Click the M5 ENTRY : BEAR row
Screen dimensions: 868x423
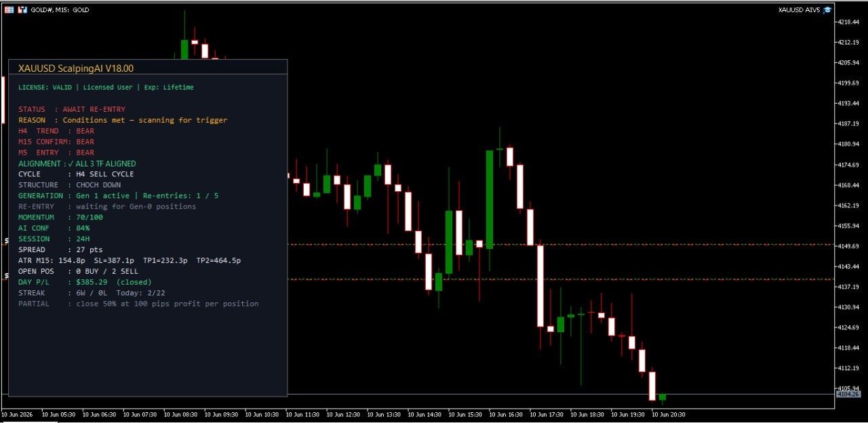tap(56, 153)
